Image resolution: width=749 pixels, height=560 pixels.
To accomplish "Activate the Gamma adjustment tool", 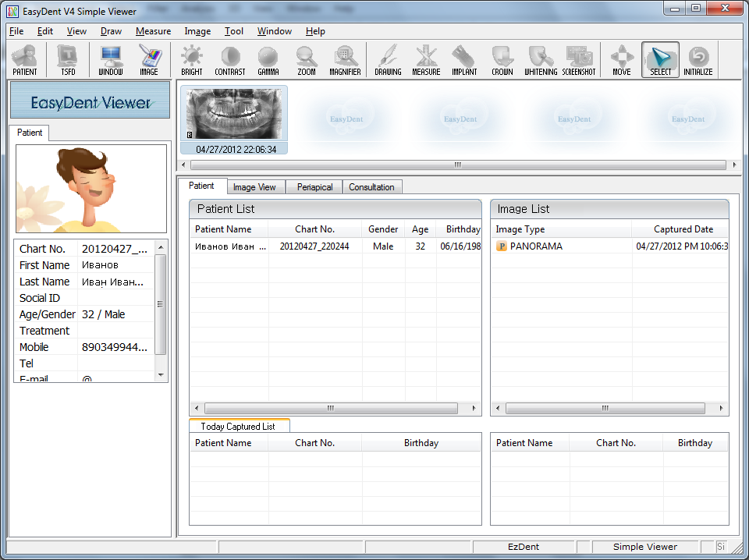I will (268, 60).
